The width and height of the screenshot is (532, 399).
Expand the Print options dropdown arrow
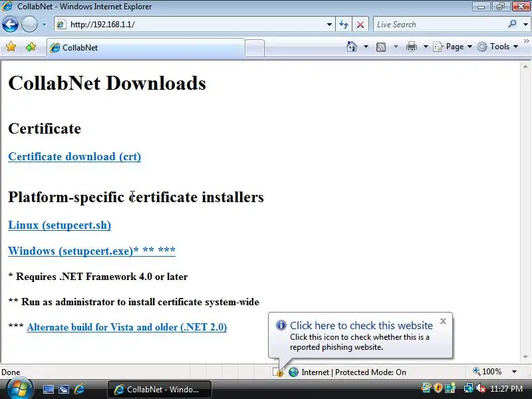pyautogui.click(x=426, y=47)
